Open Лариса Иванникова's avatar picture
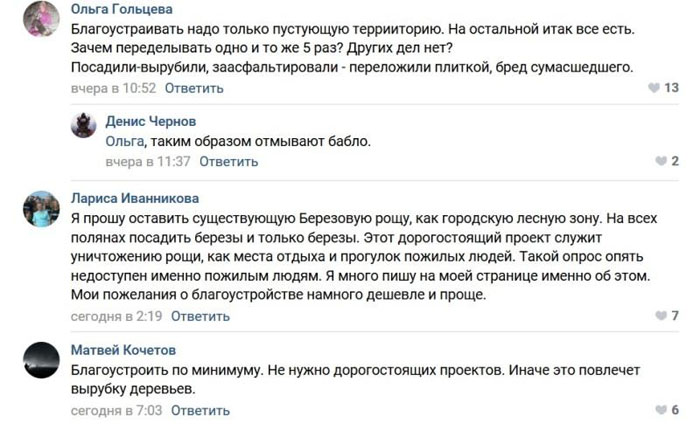This screenshot has height=424, width=700. [x=41, y=208]
